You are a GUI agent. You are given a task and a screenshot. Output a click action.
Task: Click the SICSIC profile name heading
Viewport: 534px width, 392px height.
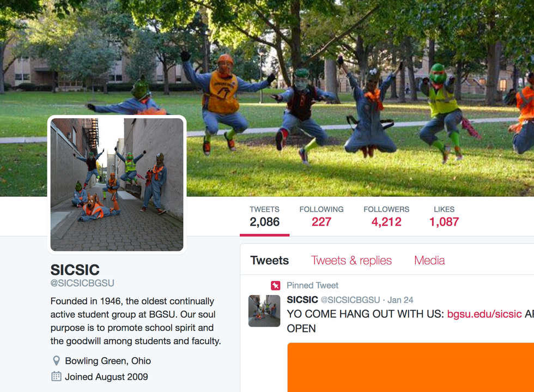(x=75, y=270)
